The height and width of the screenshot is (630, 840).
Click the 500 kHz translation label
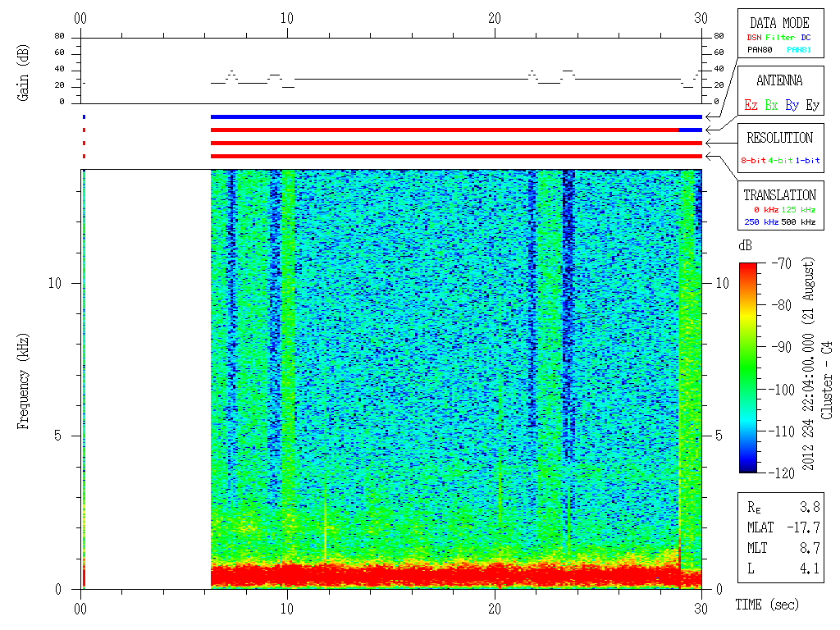click(x=798, y=221)
